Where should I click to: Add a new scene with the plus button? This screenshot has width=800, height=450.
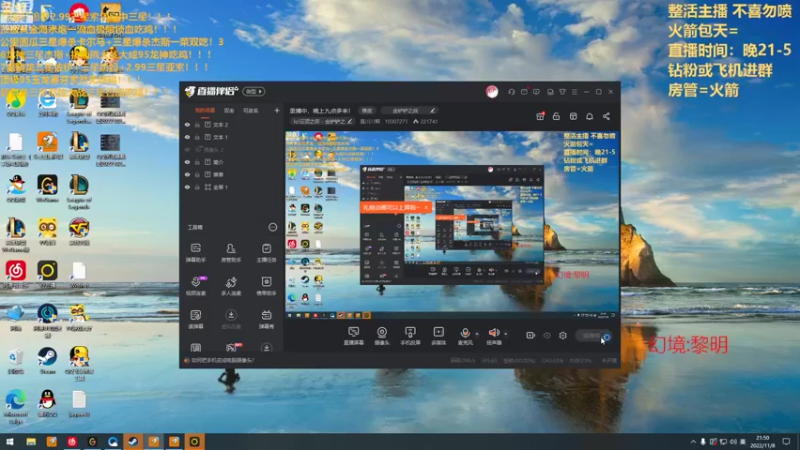coord(277,110)
